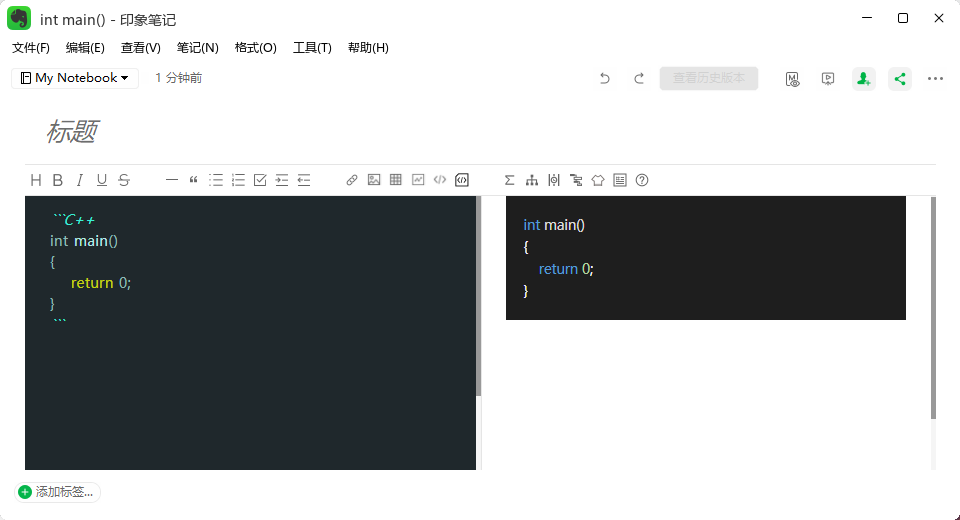Insert a math formula with sigma icon

click(x=509, y=180)
